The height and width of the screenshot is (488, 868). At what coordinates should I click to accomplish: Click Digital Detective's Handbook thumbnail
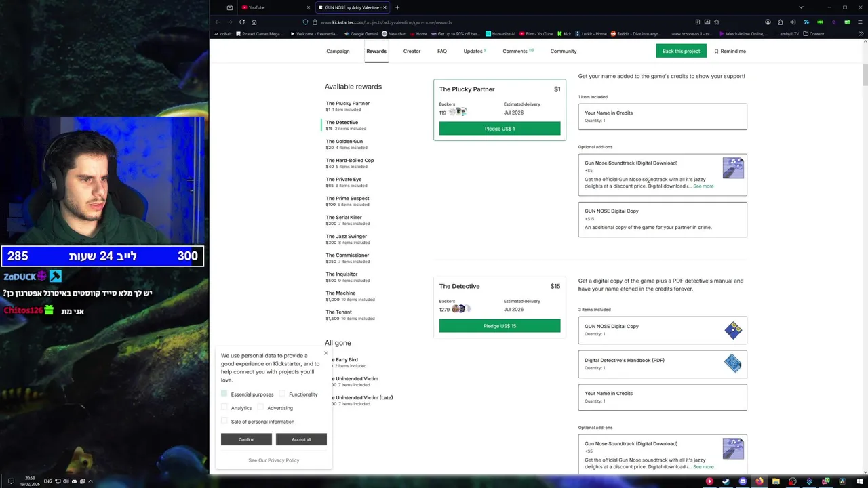point(733,363)
